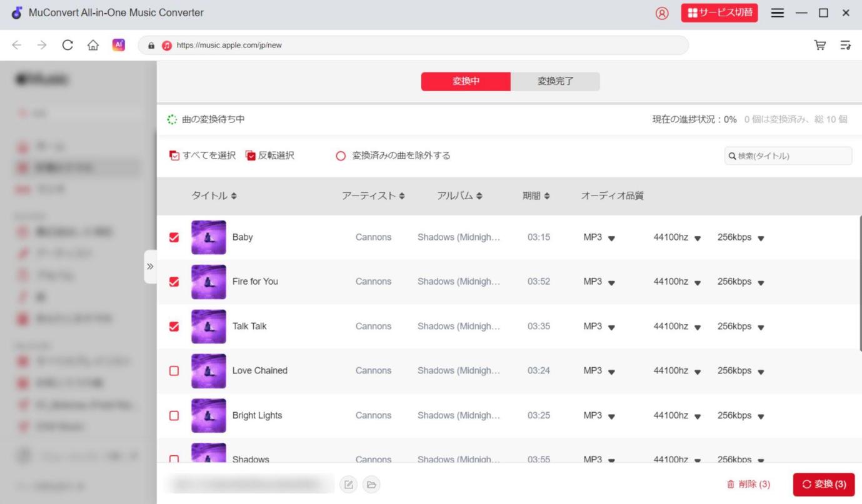This screenshot has width=862, height=504.
Task: Open the AI tool icon
Action: [x=118, y=45]
